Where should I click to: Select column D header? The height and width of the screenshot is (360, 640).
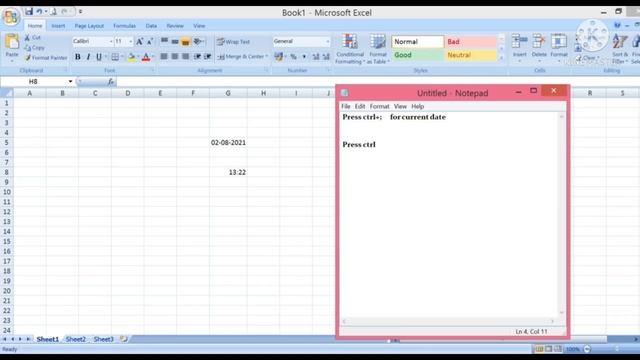pyautogui.click(x=128, y=93)
